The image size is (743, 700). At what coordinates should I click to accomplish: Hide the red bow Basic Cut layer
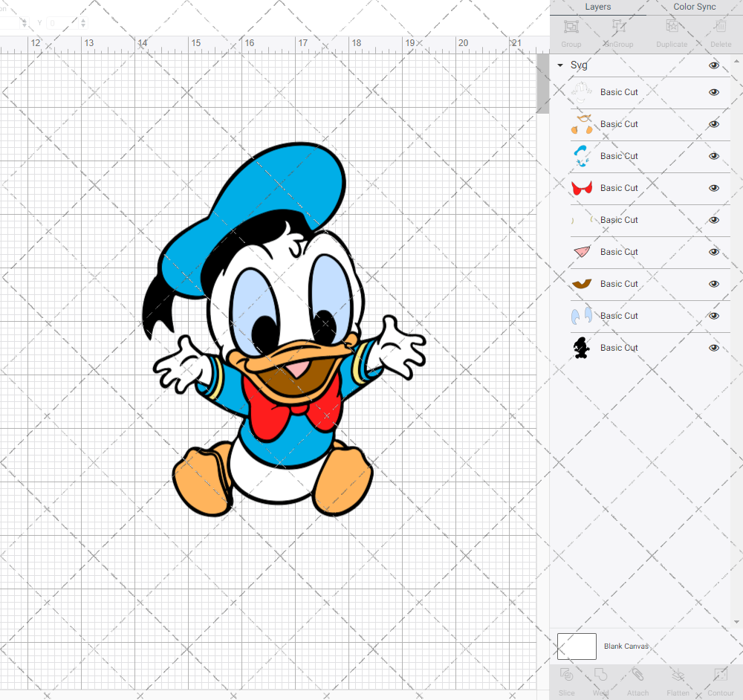713,188
